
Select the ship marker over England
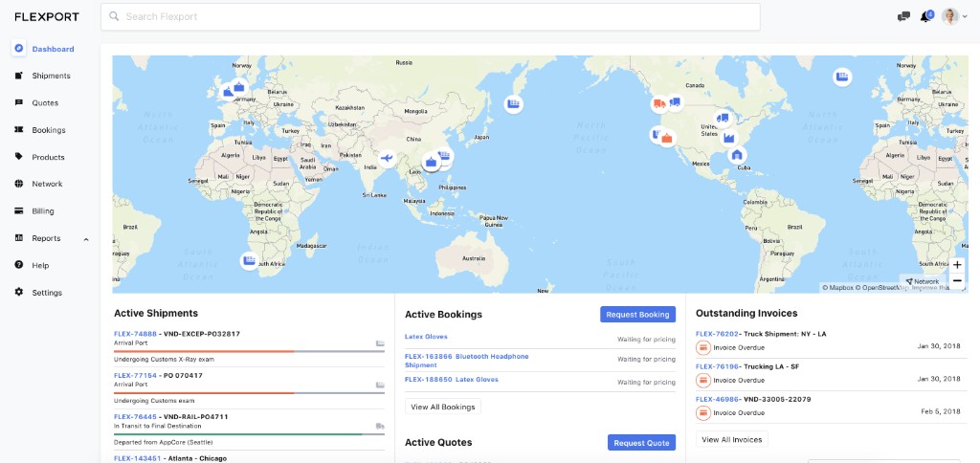pyautogui.click(x=228, y=93)
